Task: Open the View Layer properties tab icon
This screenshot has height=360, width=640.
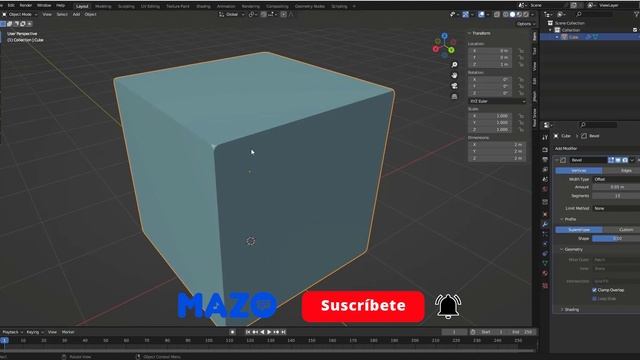Action: [x=545, y=169]
